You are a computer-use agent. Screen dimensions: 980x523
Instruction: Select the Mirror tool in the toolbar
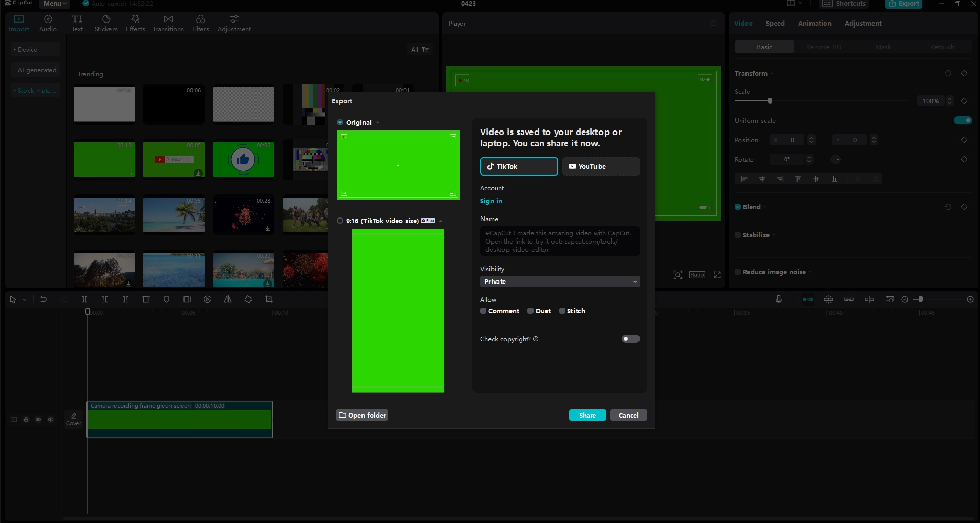227,299
